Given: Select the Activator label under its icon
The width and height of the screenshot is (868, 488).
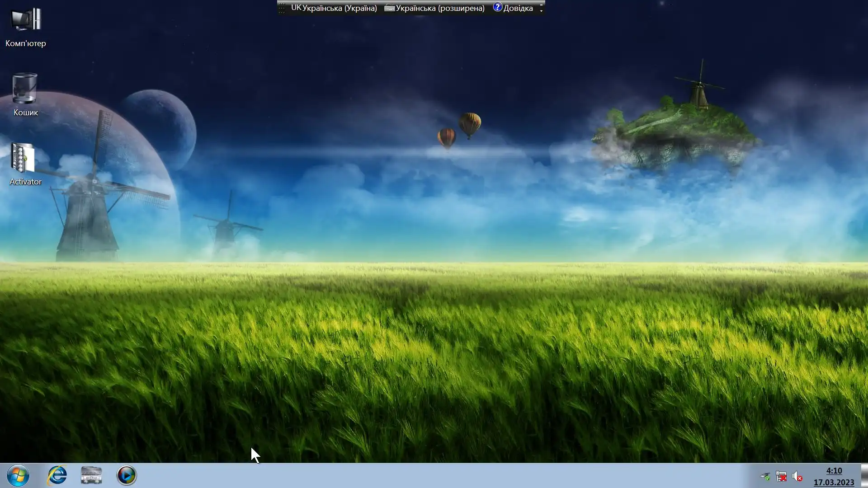Looking at the screenshot, I should (25, 182).
